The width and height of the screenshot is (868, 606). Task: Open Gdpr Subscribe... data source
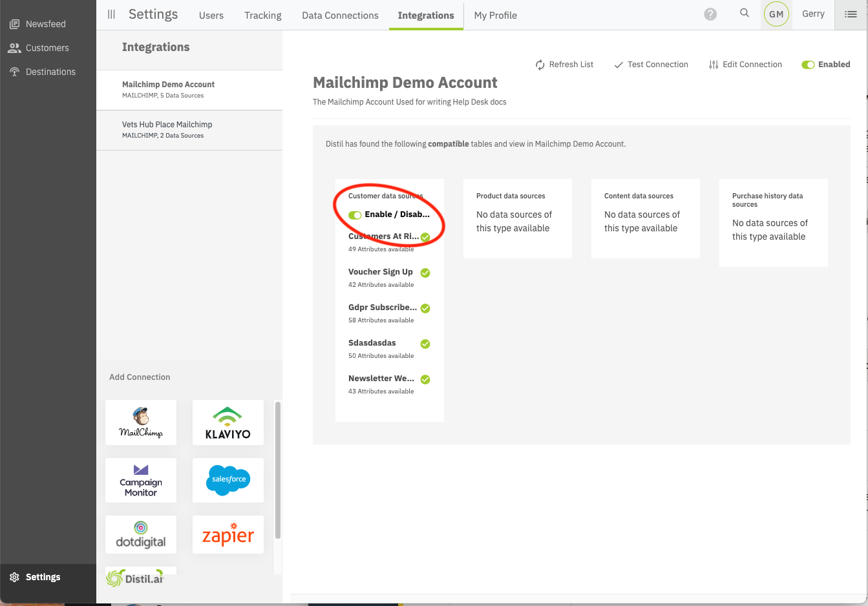tap(383, 308)
